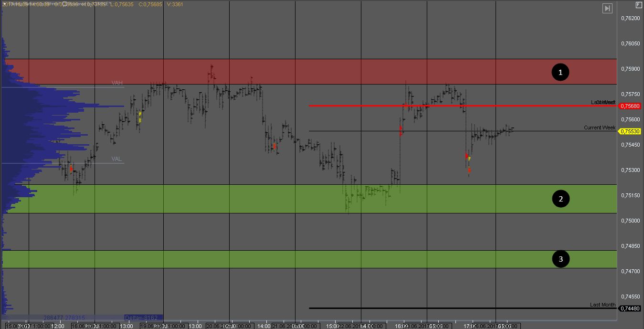Select the VAH value area label
The height and width of the screenshot is (329, 644).
117,83
